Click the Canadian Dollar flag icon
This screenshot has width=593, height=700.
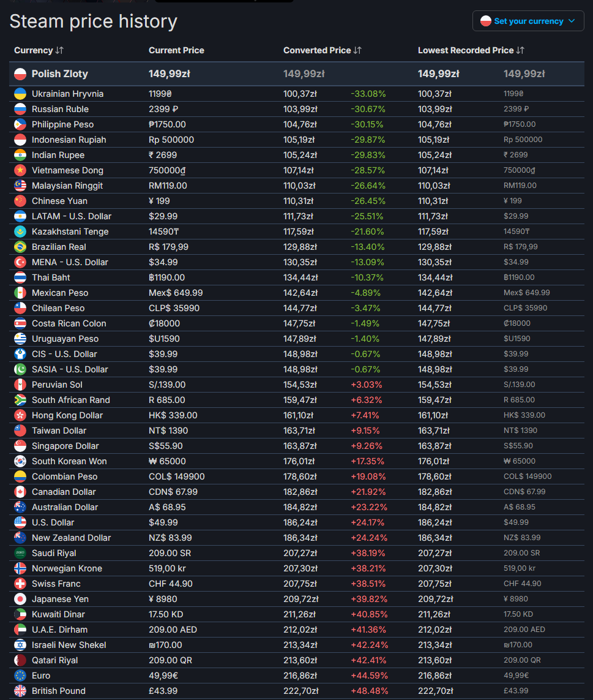pos(20,492)
